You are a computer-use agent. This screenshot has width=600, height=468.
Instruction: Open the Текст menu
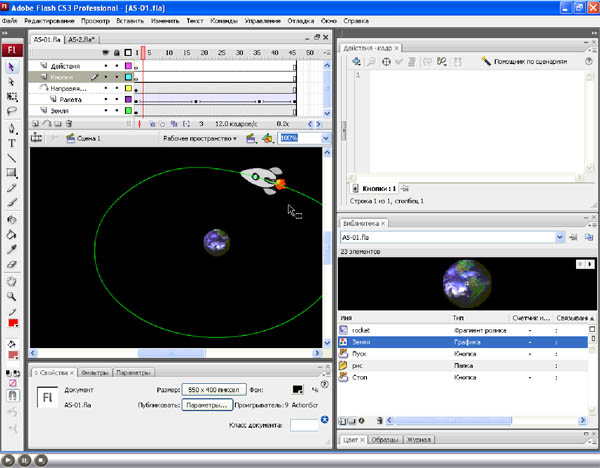[x=194, y=21]
